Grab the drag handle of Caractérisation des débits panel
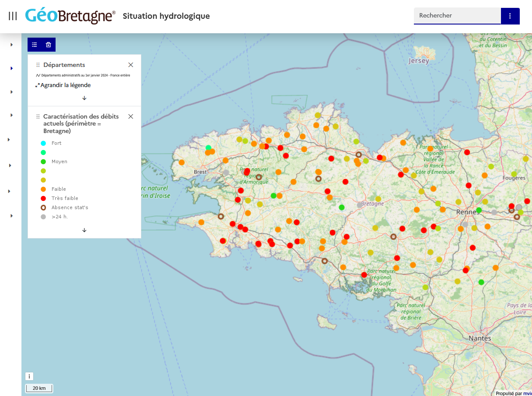 click(38, 117)
